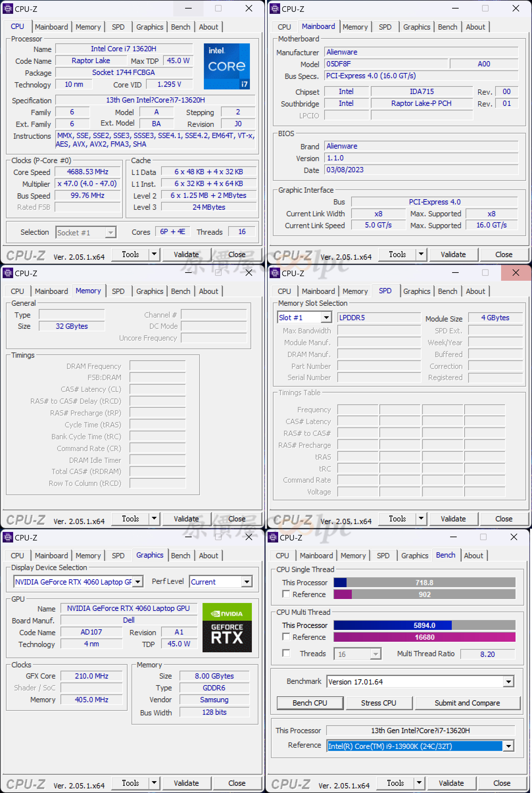Click the memory Size value 32 GBytes
Screen dimensions: 532x793
pyautogui.click(x=72, y=326)
